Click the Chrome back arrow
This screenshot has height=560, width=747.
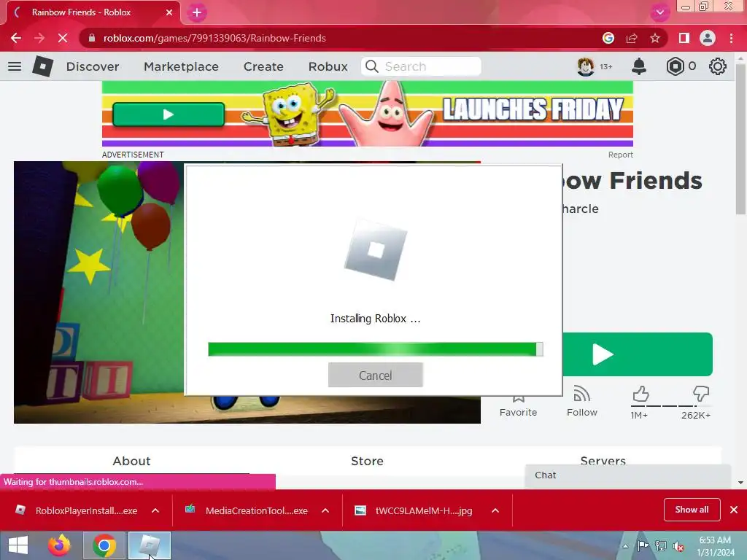pos(16,38)
